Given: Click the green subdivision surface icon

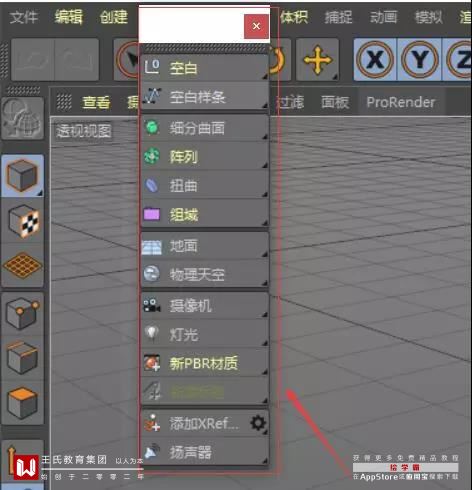Looking at the screenshot, I should coord(152,127).
